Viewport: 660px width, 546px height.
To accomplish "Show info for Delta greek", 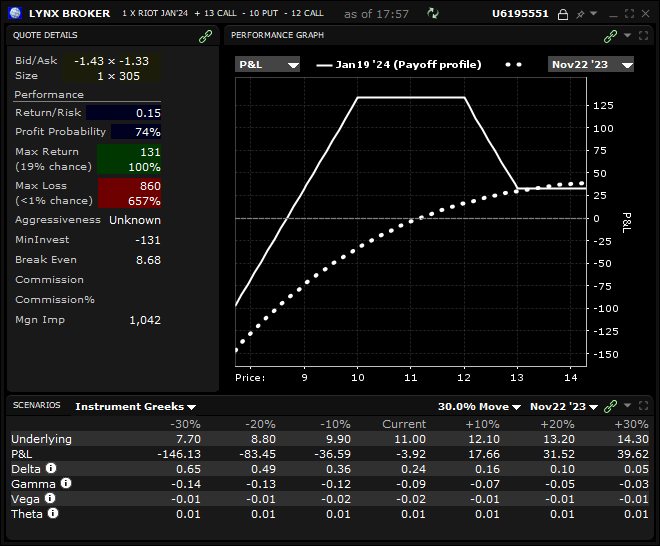I will 50,468.
